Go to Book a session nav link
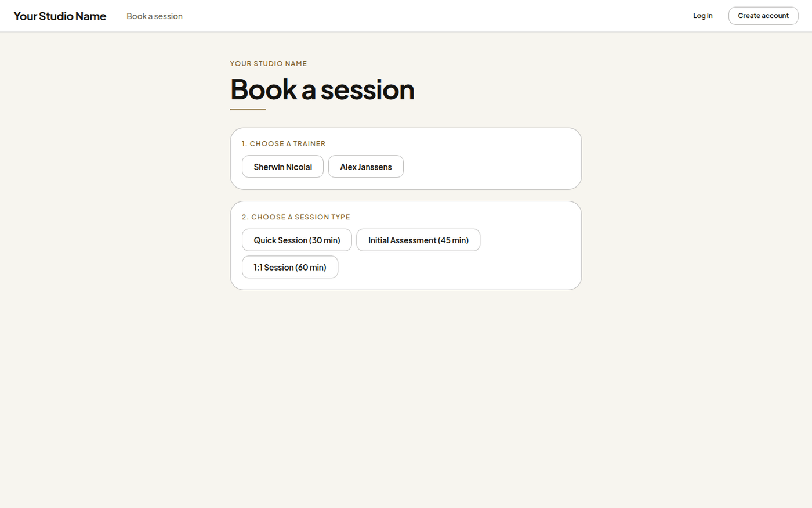 [154, 16]
